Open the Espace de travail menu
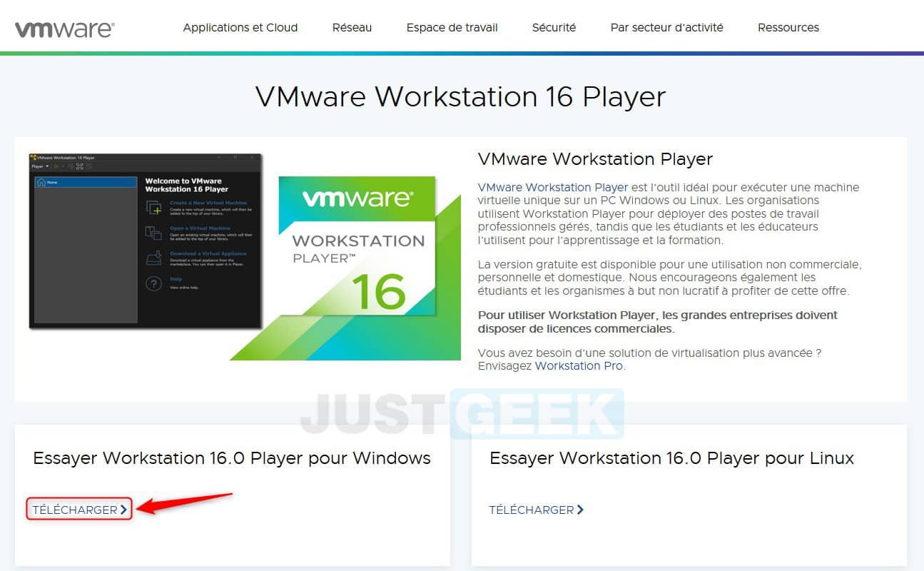Image resolution: width=924 pixels, height=571 pixels. (452, 28)
